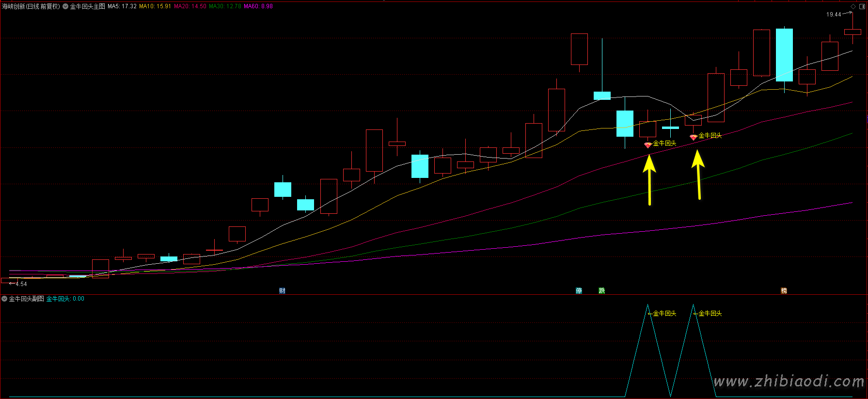Select the green MA30 12.78 label
Image resolution: width=868 pixels, height=399 pixels.
[225, 6]
